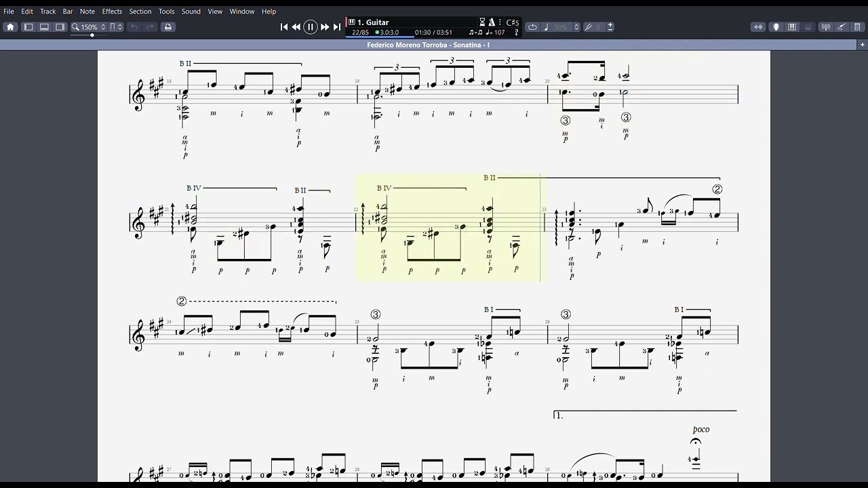The height and width of the screenshot is (488, 868).
Task: Open the line-in guitar input icon
Action: click(x=842, y=27)
